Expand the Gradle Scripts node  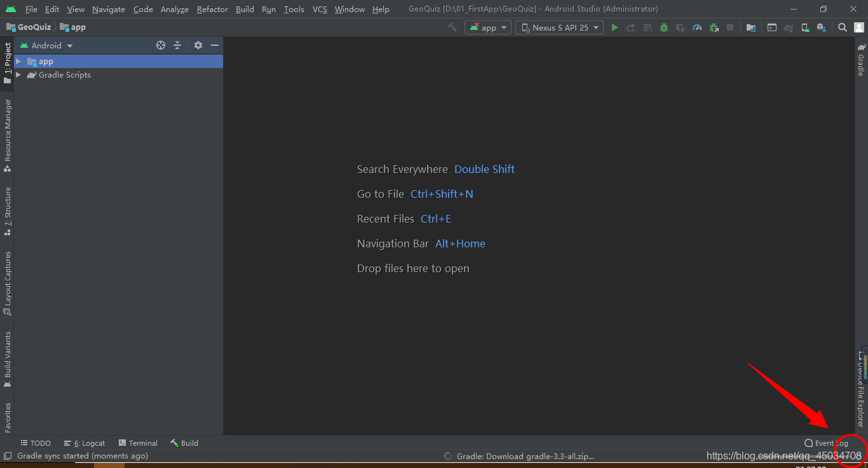pyautogui.click(x=18, y=75)
